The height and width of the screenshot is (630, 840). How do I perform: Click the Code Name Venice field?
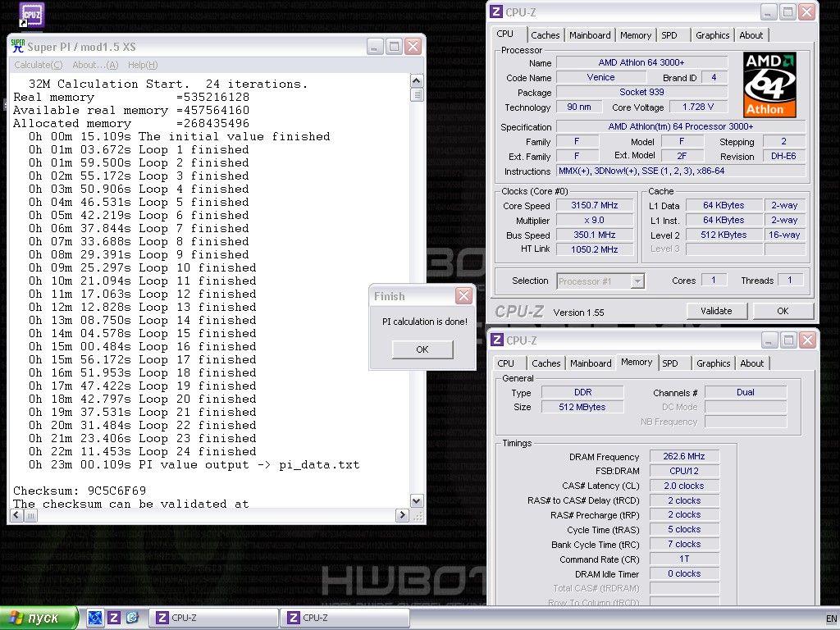600,77
